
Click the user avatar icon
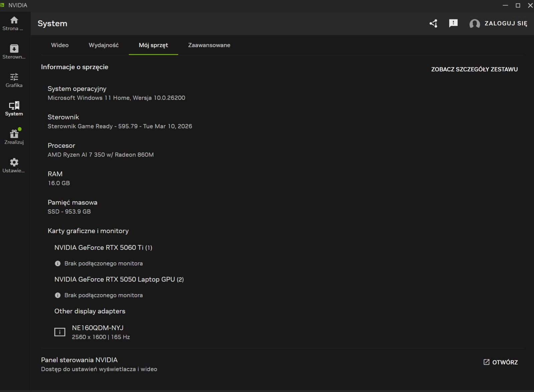coord(474,24)
